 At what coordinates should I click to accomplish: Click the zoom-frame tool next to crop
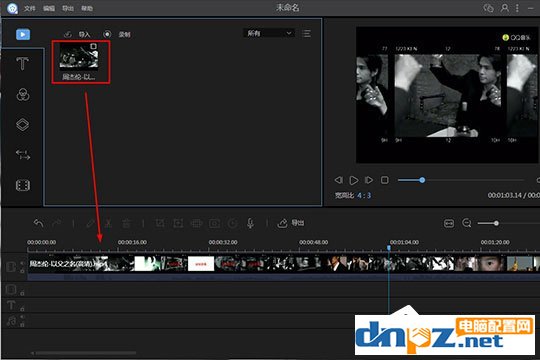pyautogui.click(x=178, y=224)
